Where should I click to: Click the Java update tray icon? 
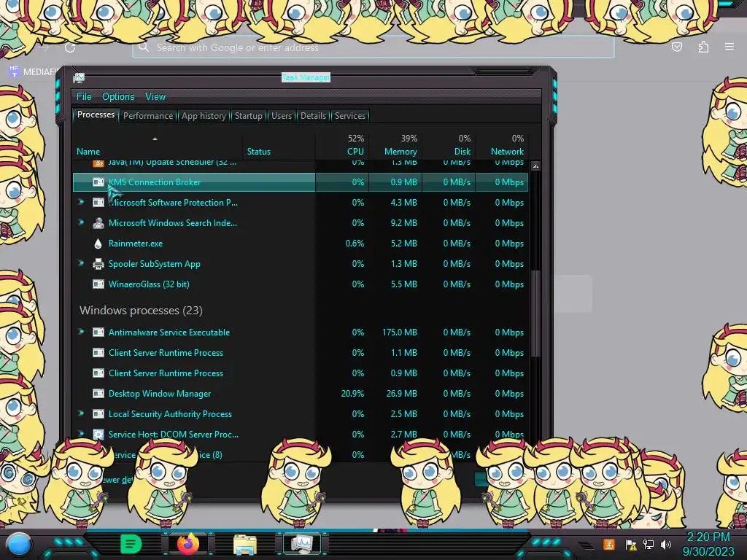(609, 544)
